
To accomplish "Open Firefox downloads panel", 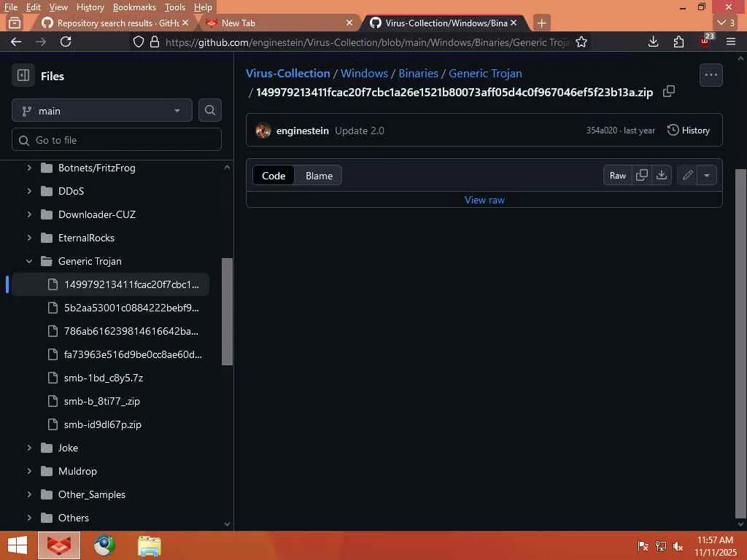I will pos(654,42).
